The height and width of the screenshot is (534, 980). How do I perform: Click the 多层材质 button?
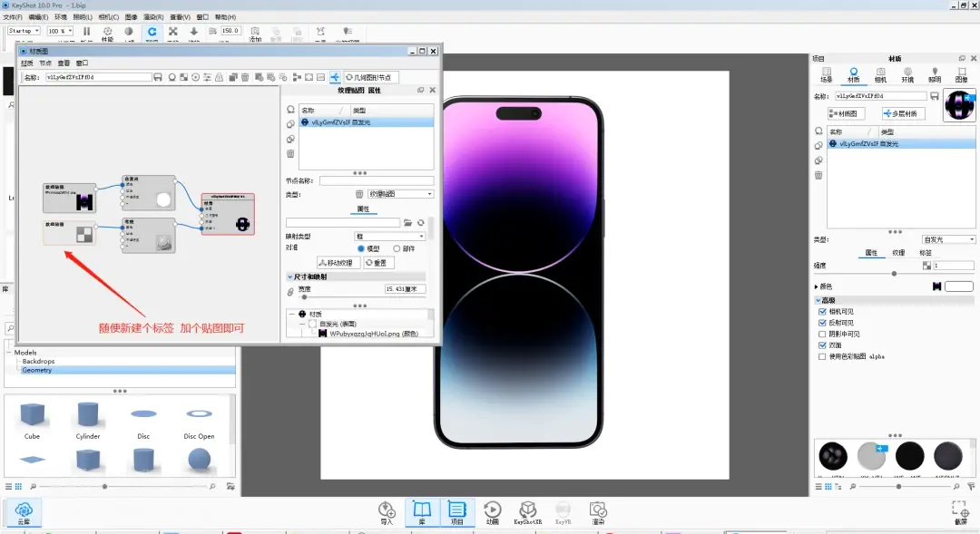(903, 113)
